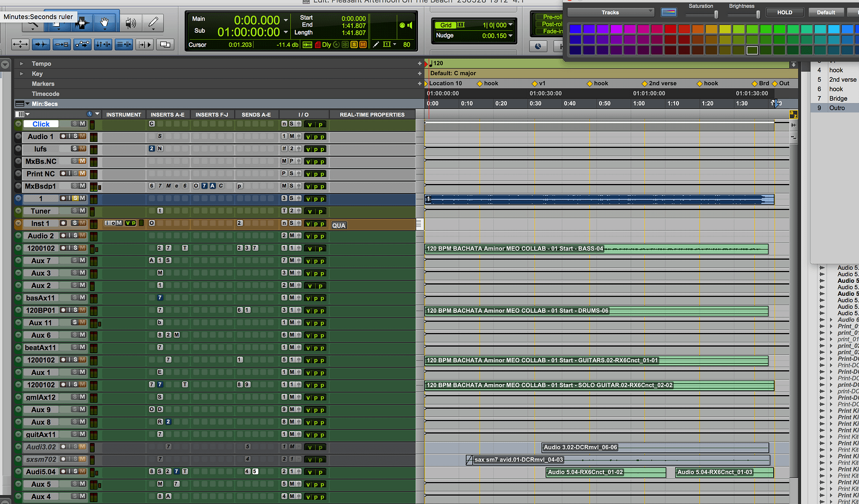Image resolution: width=859 pixels, height=504 pixels.
Task: Open the Tracks dropdown in color palette
Action: pos(610,13)
